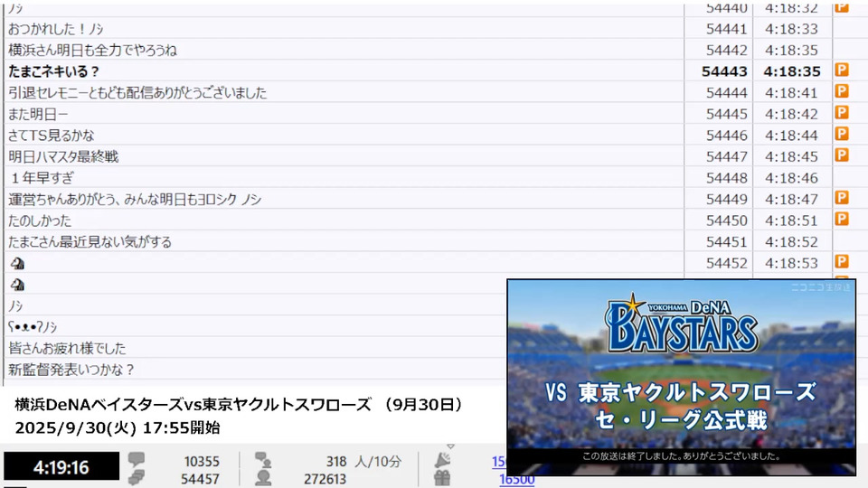Select comment 新監督発表いつかな？
The image size is (868, 488).
71,370
